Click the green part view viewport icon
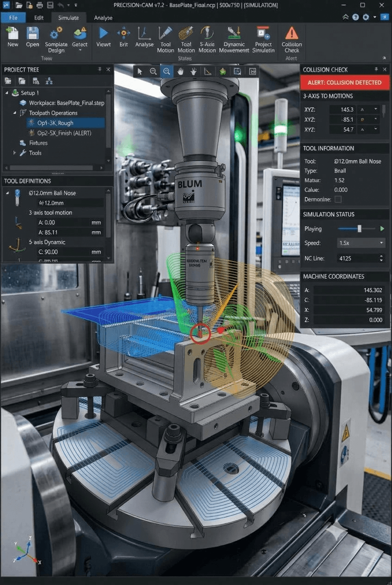Viewport: 392px width, 585px height. click(223, 71)
